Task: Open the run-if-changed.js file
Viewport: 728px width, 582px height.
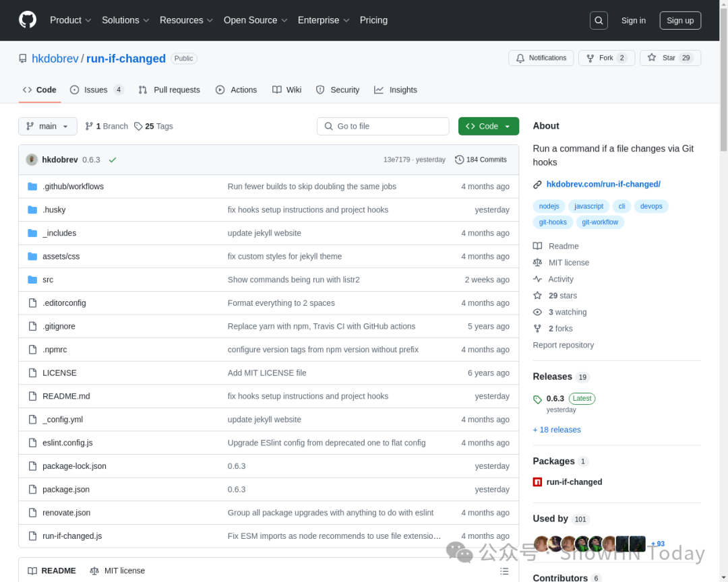Action: [72, 536]
